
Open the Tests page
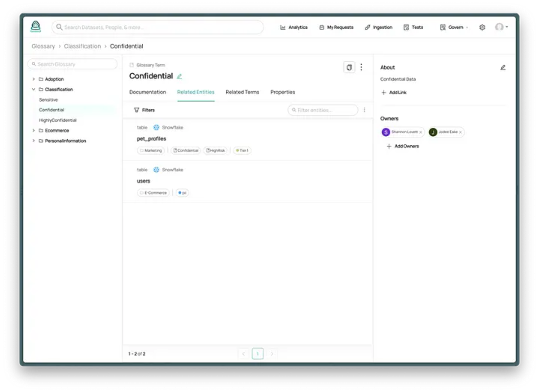tap(413, 27)
